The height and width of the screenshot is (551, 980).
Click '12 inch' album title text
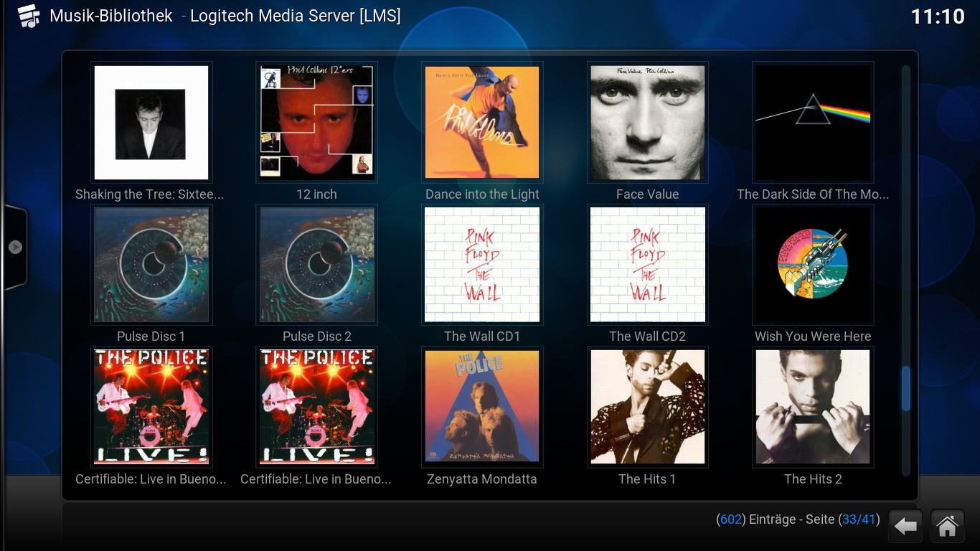pyautogui.click(x=316, y=194)
